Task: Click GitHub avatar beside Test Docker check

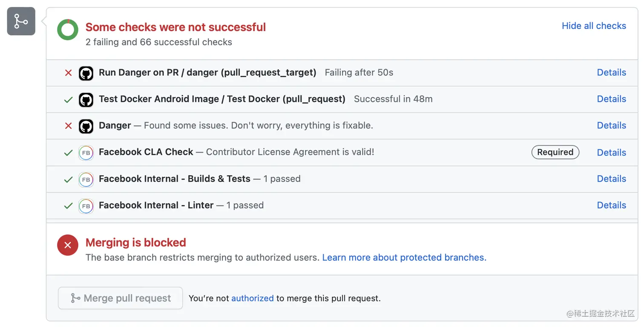Action: tap(86, 100)
